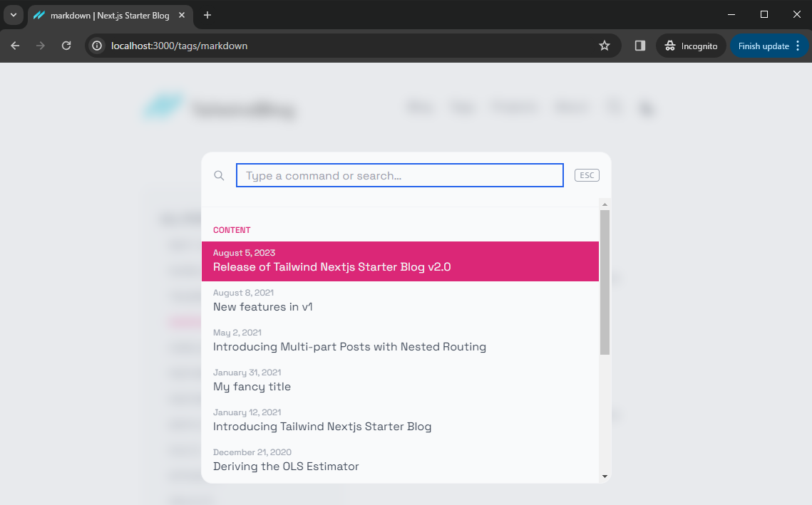Go back using browser back arrow
The image size is (812, 505).
16,46
